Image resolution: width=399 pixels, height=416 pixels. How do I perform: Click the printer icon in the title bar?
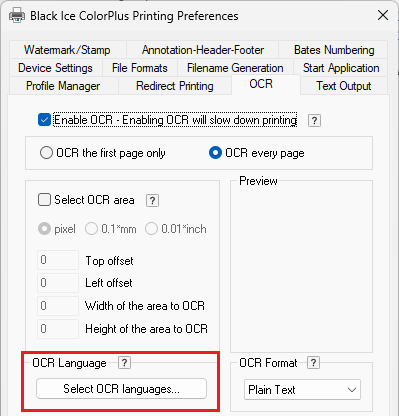pyautogui.click(x=17, y=16)
